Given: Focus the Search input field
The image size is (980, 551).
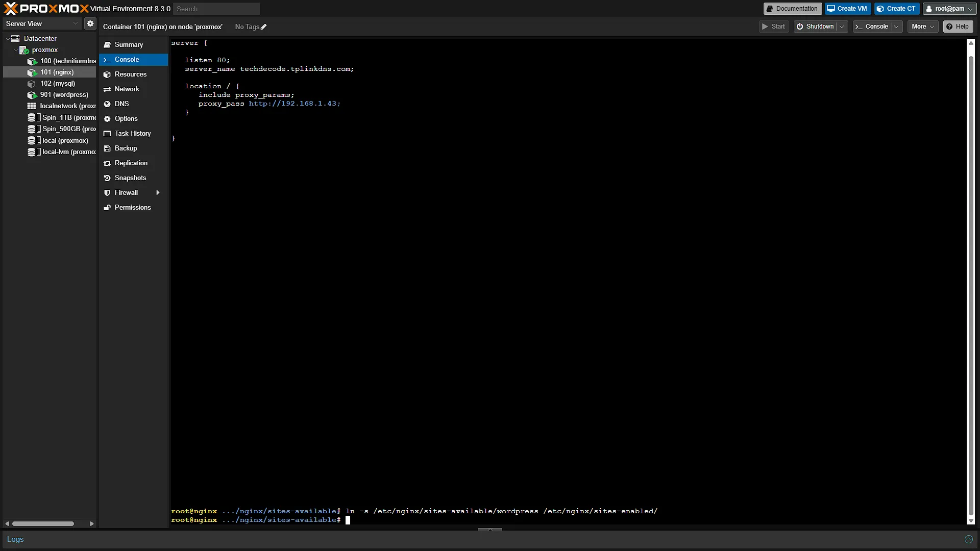Looking at the screenshot, I should click(x=216, y=9).
